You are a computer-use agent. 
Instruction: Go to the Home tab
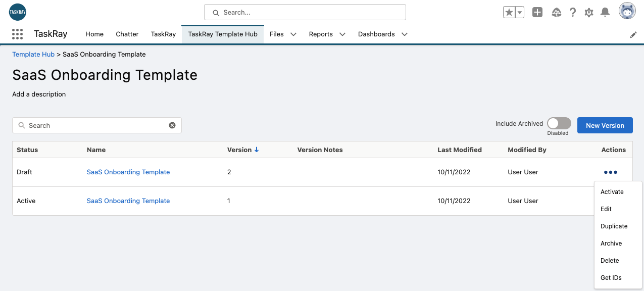tap(94, 34)
